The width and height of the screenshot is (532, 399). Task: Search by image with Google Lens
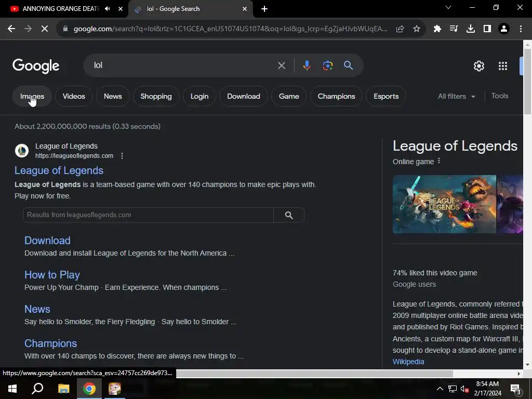[x=328, y=65]
